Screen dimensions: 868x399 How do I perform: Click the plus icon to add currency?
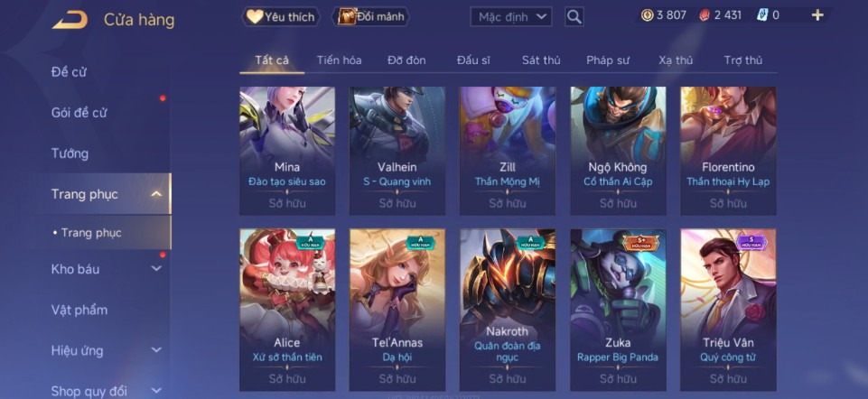click(x=817, y=15)
